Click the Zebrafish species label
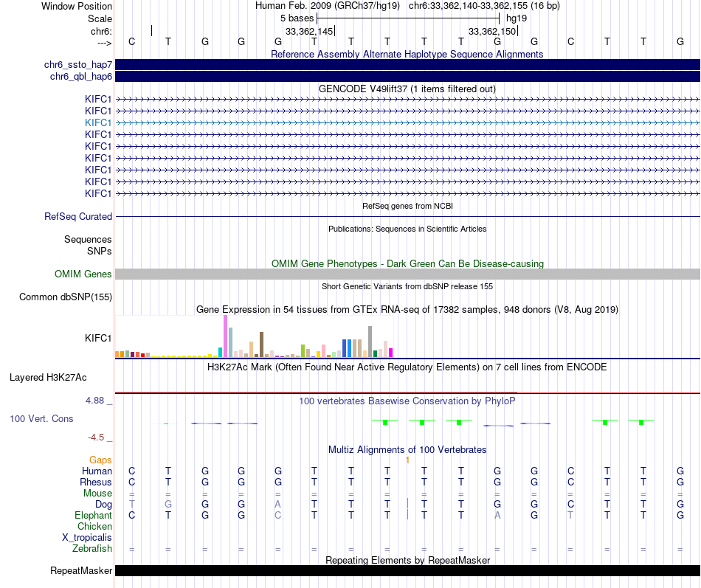The width and height of the screenshot is (701, 588). click(x=92, y=549)
